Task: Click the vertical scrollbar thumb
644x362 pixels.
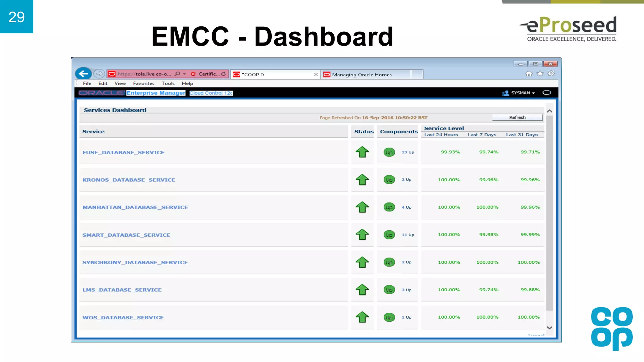Action: pos(550,213)
